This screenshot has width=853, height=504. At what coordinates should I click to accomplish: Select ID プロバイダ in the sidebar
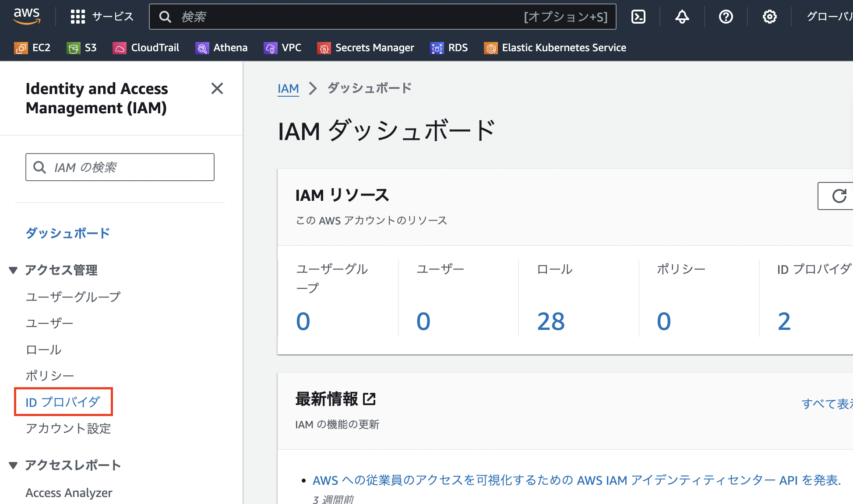pos(63,402)
